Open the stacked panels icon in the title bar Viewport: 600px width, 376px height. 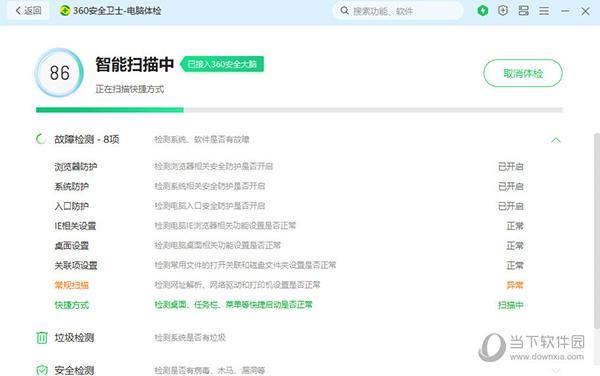[523, 11]
